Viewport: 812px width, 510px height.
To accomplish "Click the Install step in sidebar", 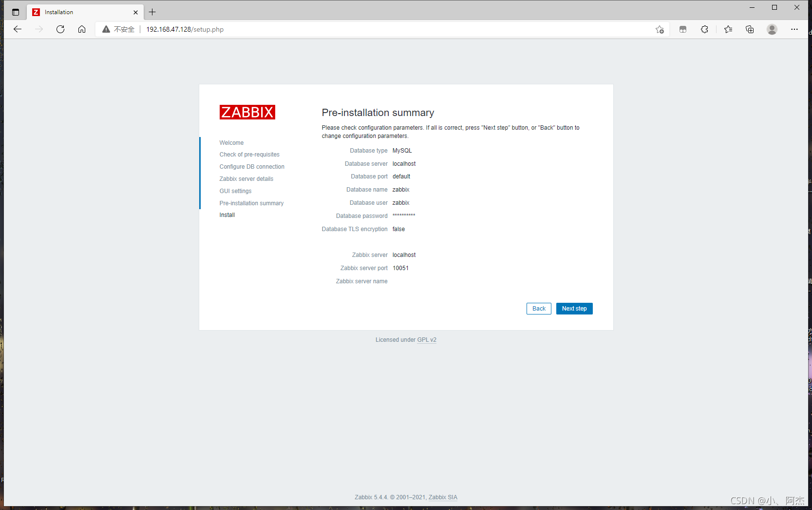I will (x=227, y=215).
